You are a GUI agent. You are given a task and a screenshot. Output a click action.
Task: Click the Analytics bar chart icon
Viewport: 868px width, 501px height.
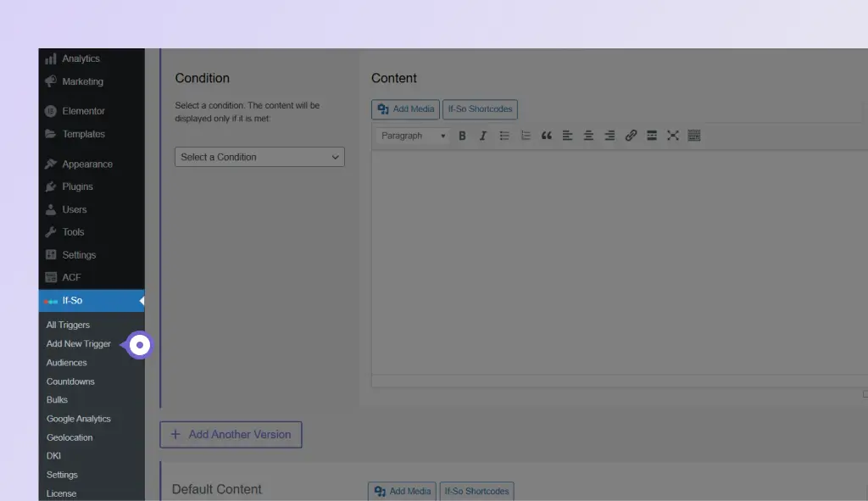(x=50, y=58)
